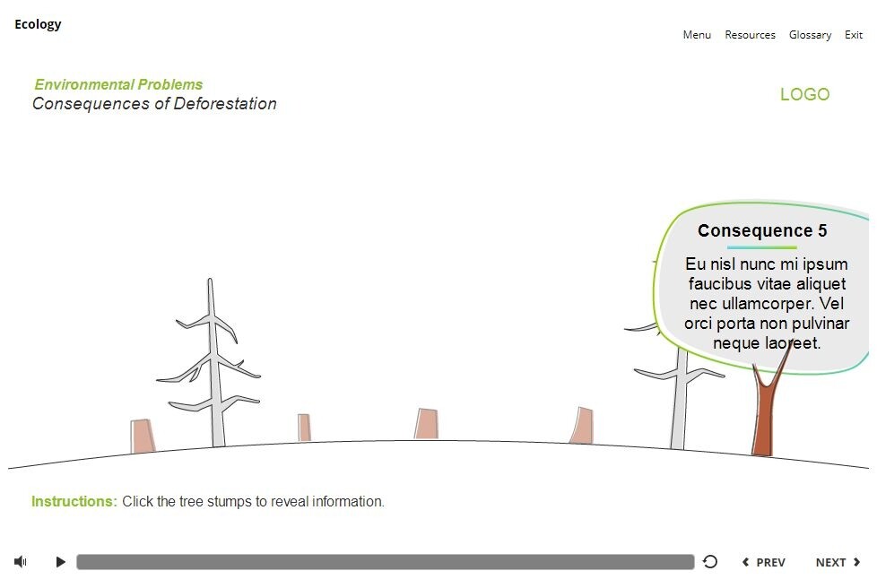Open the Resources panel

point(750,35)
